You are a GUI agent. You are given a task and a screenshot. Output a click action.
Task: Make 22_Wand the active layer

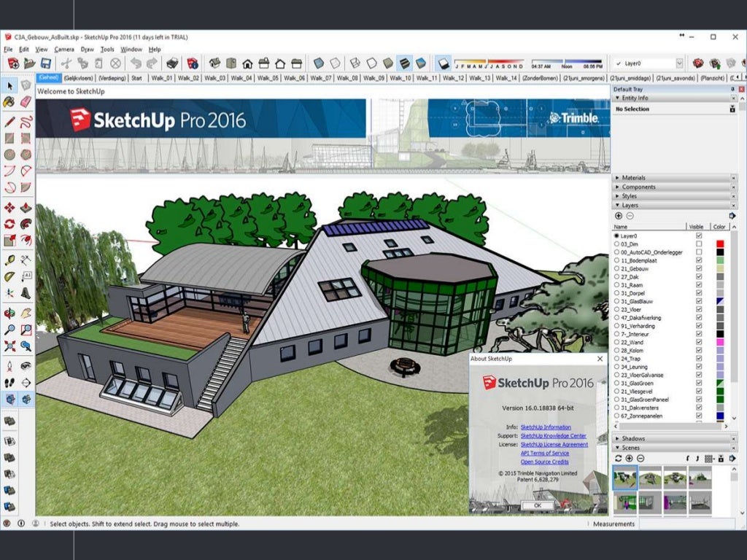click(x=617, y=342)
